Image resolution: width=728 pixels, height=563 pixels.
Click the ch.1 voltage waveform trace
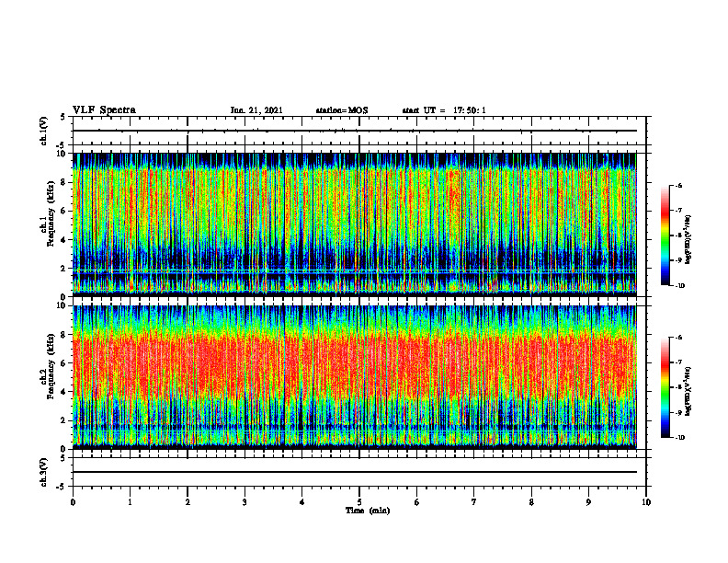click(x=355, y=131)
